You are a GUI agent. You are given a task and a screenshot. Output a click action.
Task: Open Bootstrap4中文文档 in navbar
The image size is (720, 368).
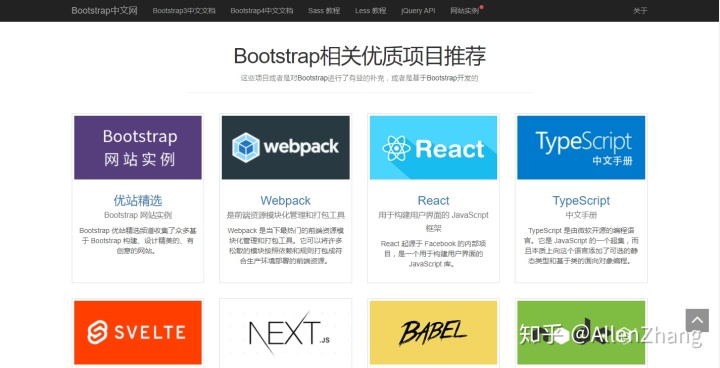(x=262, y=11)
